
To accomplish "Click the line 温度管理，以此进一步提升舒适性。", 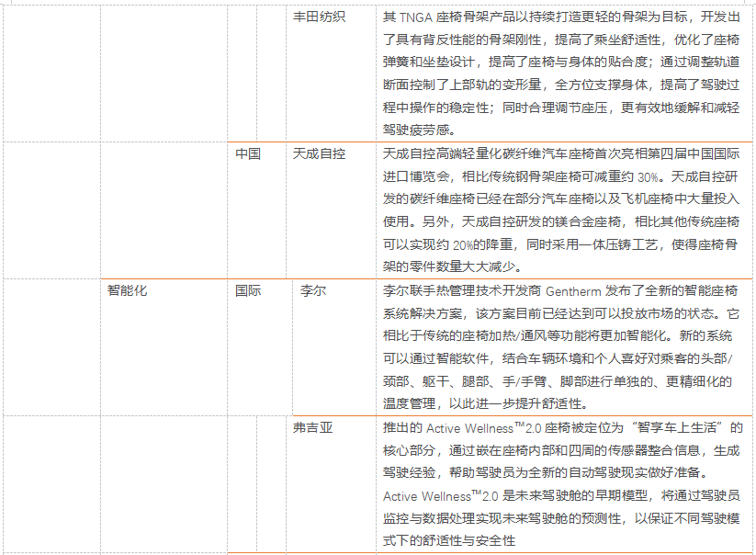I will (x=486, y=403).
